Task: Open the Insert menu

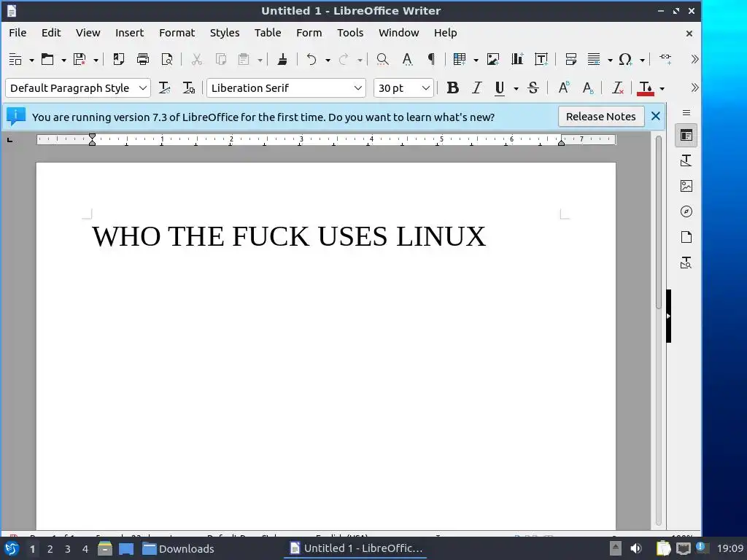Action: 129,33
